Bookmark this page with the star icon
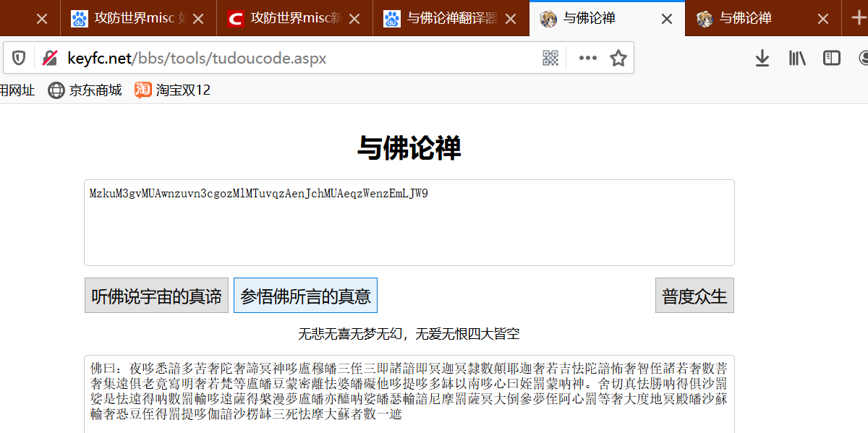This screenshot has height=433, width=868. click(x=618, y=58)
